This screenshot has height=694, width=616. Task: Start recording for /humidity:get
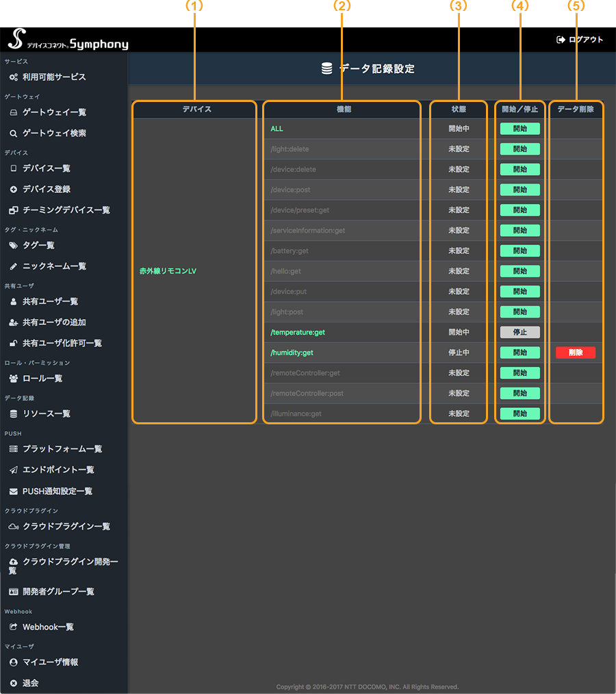tap(520, 352)
